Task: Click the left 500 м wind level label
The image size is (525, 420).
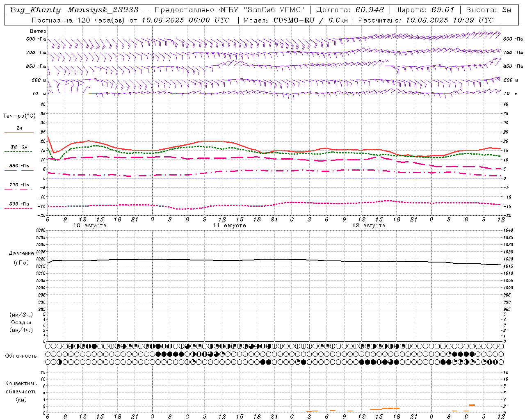Action: 39,80
